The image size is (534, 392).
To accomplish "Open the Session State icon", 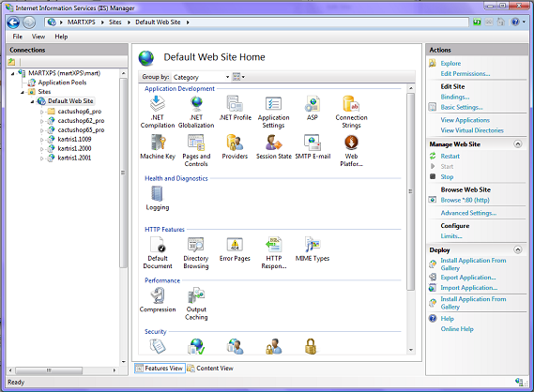I will click(x=274, y=146).
